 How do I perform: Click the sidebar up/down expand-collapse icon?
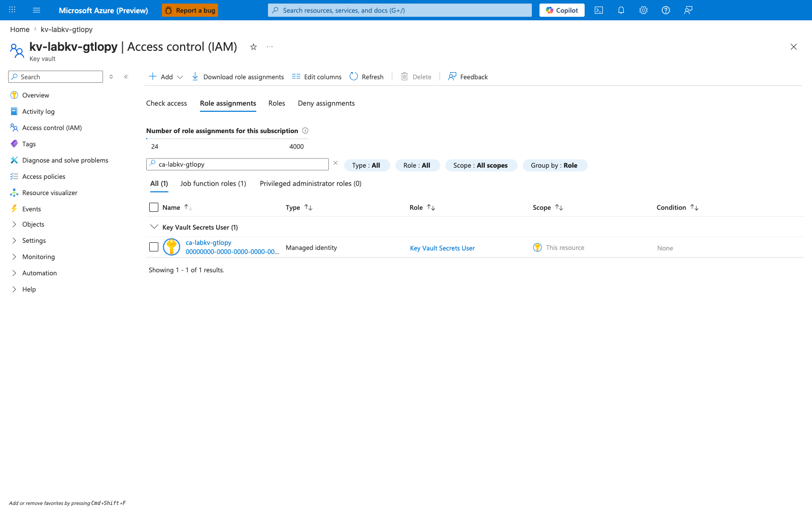click(x=111, y=77)
